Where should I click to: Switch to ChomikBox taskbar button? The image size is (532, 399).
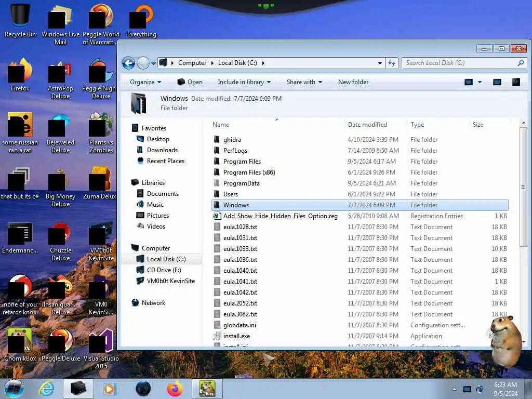pos(207,389)
